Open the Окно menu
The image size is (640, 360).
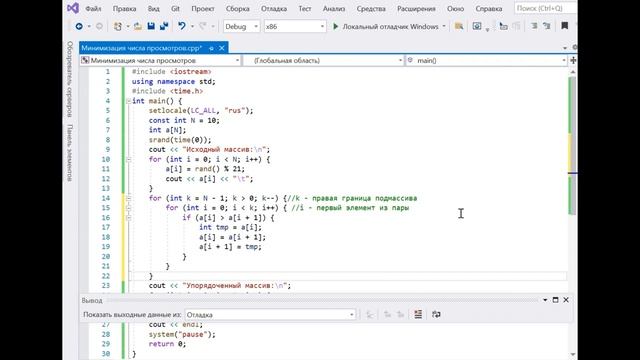pos(455,9)
